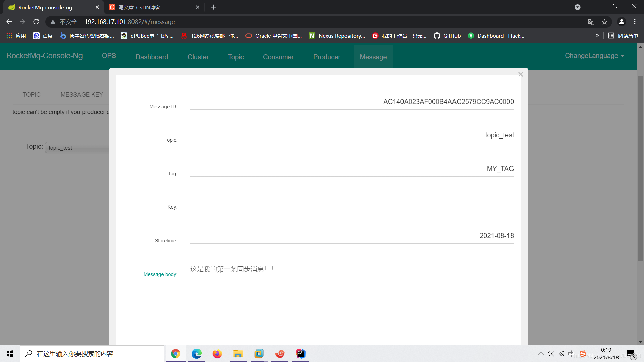Launch Firefox from the taskbar
Screen dimensions: 644x362
pos(217,354)
